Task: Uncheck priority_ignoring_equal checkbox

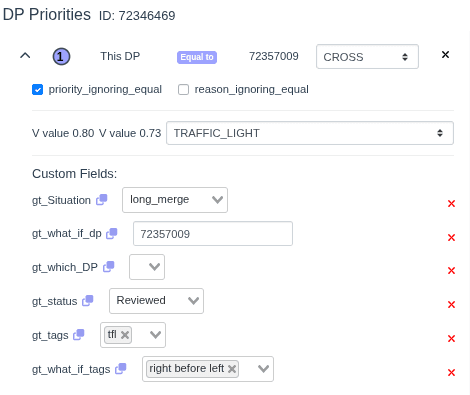Action: point(37,89)
